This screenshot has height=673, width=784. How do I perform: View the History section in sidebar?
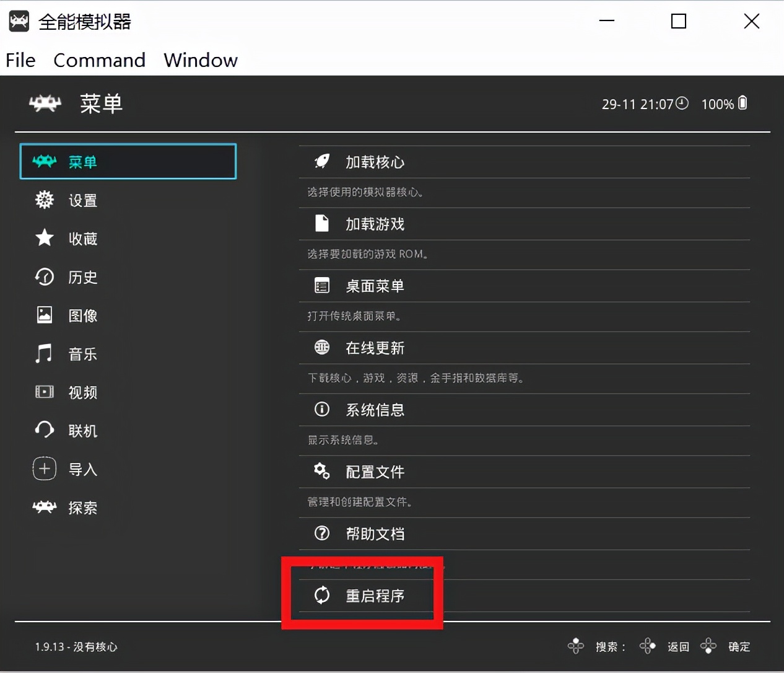81,277
